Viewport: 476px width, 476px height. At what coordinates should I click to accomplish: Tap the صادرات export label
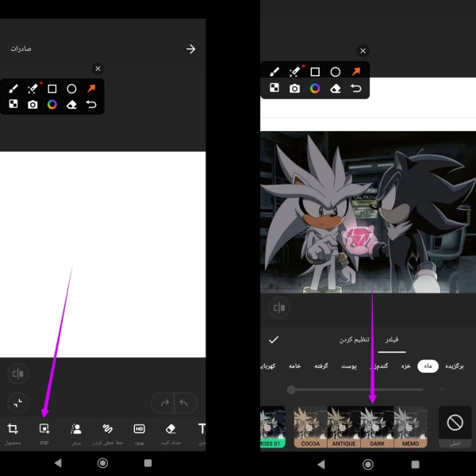(21, 48)
